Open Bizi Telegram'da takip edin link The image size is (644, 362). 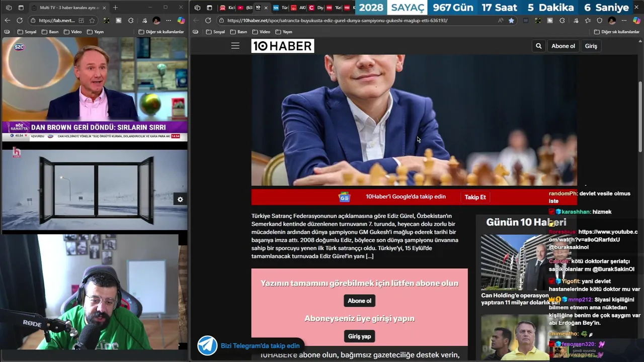[260, 345]
